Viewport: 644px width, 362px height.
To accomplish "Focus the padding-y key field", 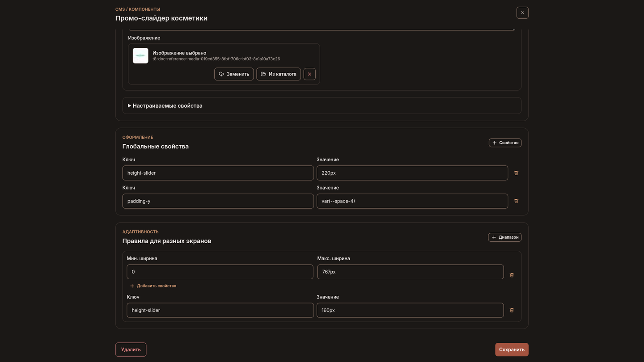I will tap(218, 201).
